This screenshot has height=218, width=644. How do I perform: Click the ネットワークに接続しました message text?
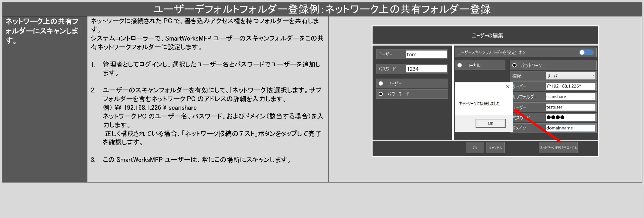(x=479, y=103)
